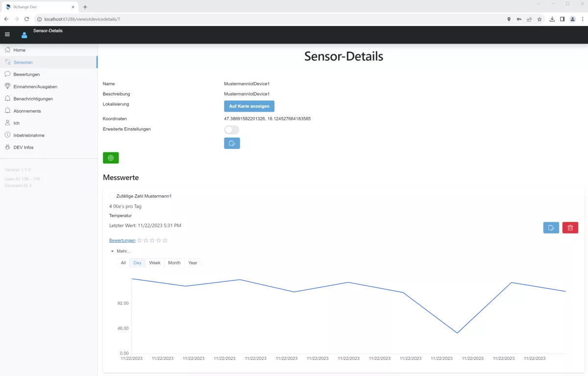The width and height of the screenshot is (588, 376).
Task: Click the blue edit sensor icon button
Action: [x=232, y=143]
